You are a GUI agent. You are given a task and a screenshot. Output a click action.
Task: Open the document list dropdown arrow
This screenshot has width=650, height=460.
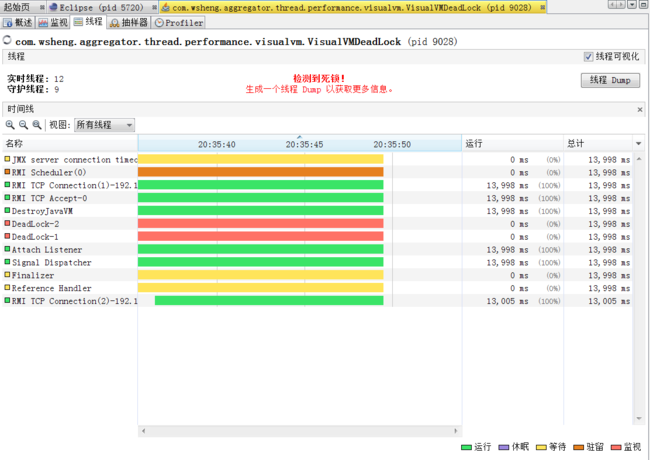(632, 5)
